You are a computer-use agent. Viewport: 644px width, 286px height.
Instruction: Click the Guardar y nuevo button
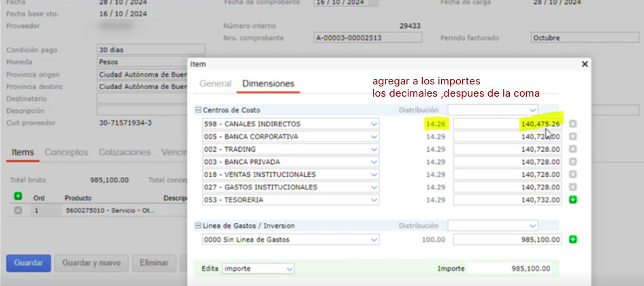point(91,263)
